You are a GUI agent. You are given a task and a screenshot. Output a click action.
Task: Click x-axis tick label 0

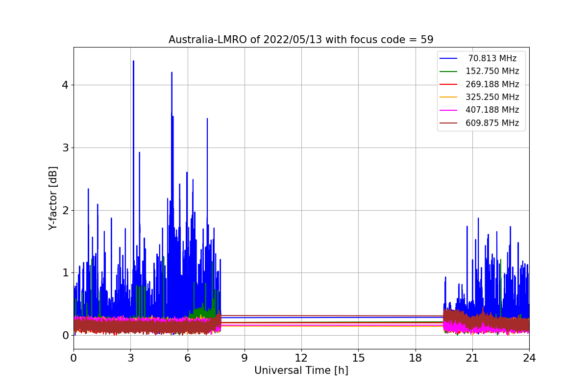[x=73, y=358]
